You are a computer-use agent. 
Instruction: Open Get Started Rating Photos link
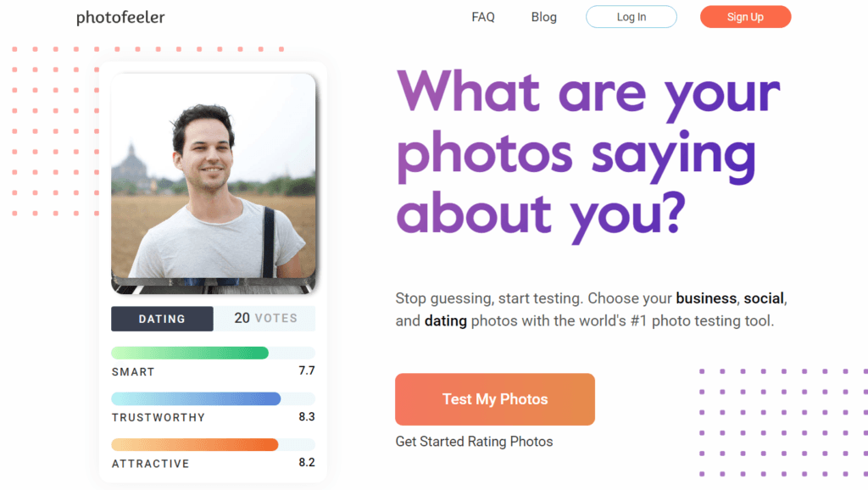(x=474, y=442)
